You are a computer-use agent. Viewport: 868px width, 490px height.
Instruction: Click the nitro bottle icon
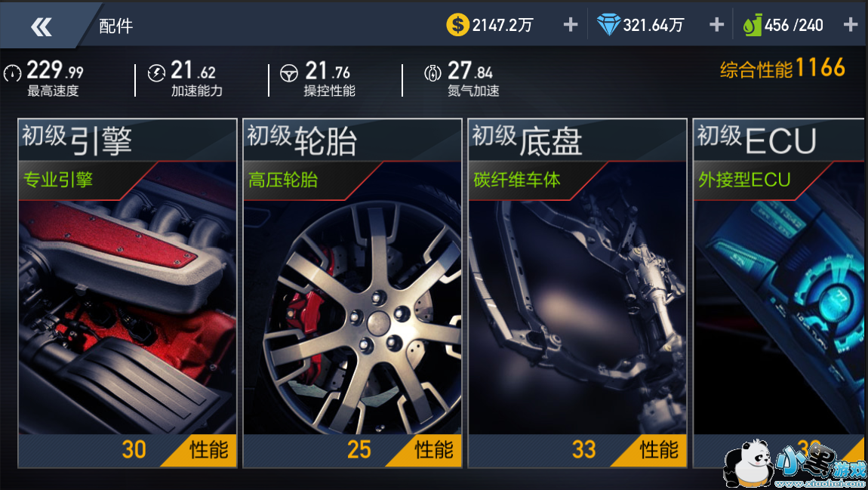pos(432,72)
